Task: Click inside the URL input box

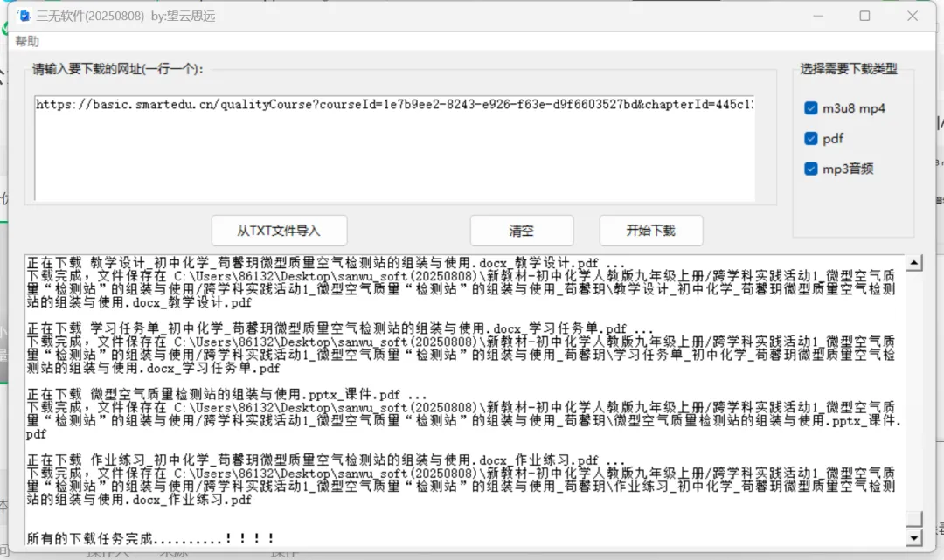Action: coord(393,149)
